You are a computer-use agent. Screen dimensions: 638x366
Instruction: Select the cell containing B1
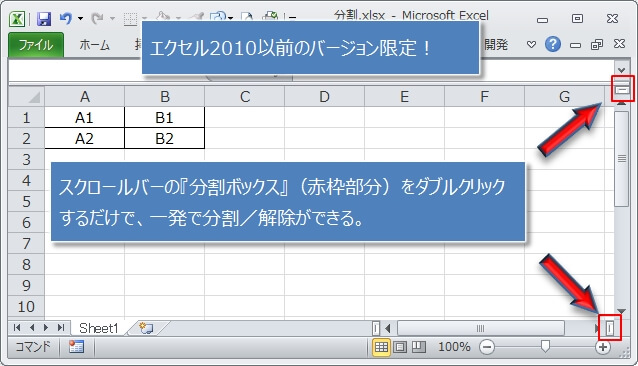tap(164, 118)
